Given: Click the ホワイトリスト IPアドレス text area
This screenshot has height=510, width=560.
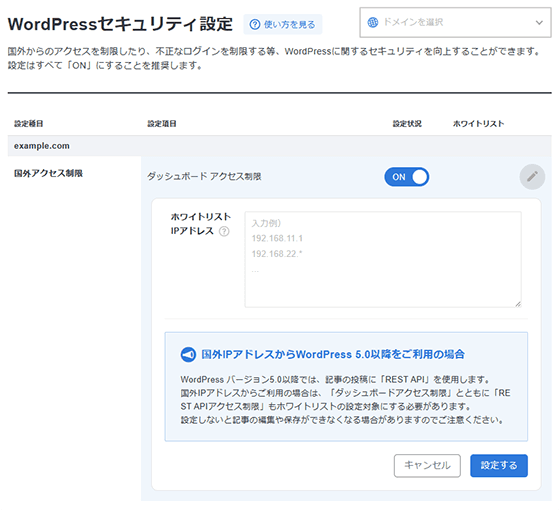Looking at the screenshot, I should pos(383,259).
